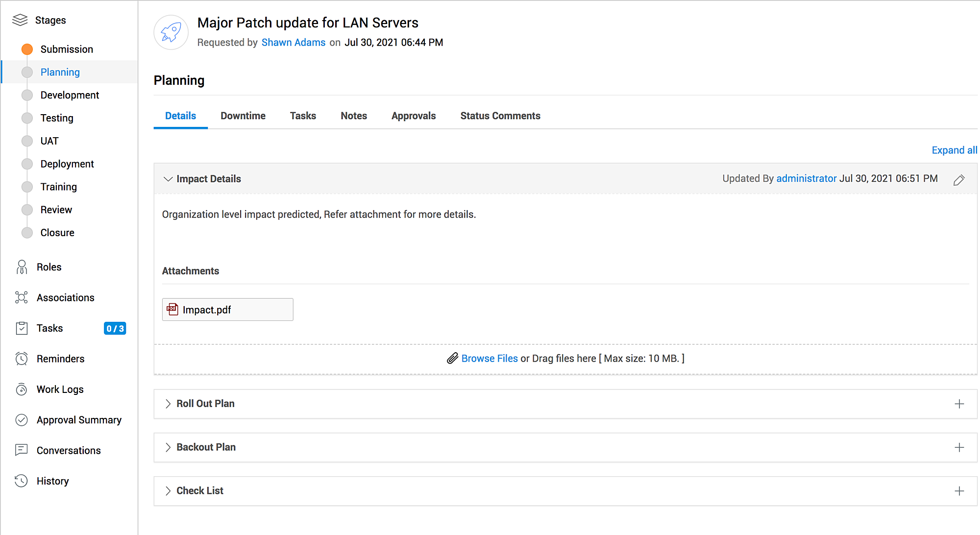Go to the Development stage
980x535 pixels.
[70, 96]
